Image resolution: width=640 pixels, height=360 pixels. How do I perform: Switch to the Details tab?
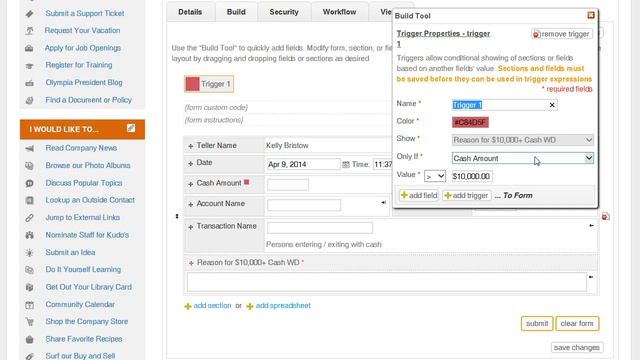coord(190,12)
